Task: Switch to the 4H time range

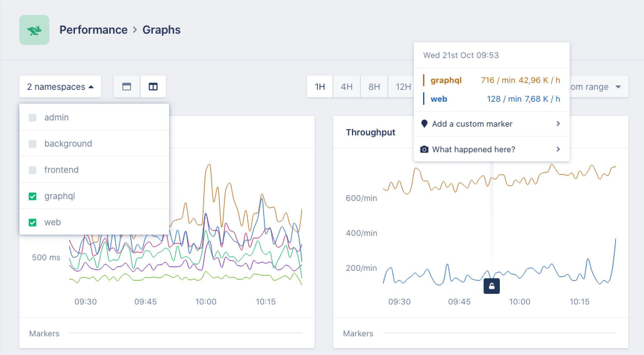Action: click(346, 87)
